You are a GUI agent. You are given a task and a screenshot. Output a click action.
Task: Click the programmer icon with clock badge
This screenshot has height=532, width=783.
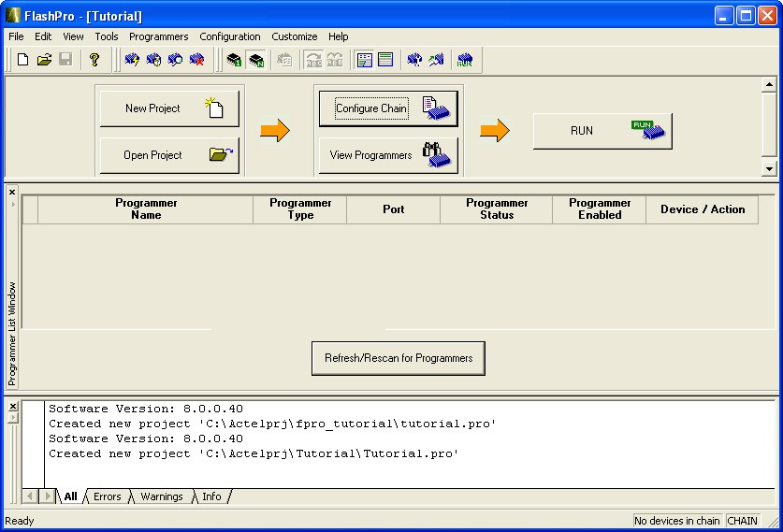pyautogui.click(x=153, y=60)
